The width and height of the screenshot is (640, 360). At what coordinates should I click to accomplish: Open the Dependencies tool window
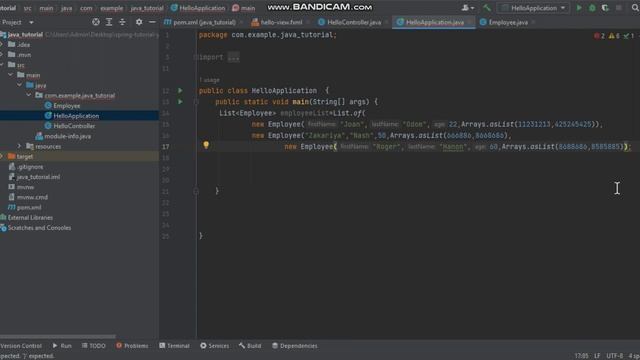[295, 346]
